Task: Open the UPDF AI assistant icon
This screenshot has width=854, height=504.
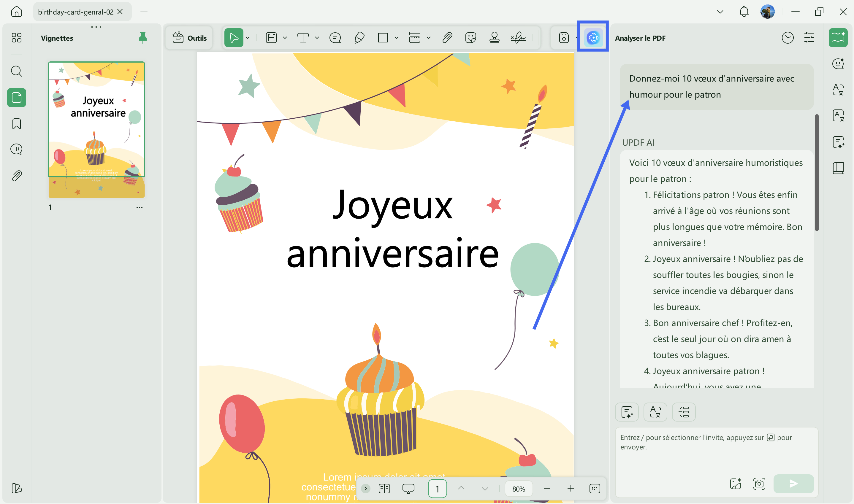Action: (x=593, y=37)
